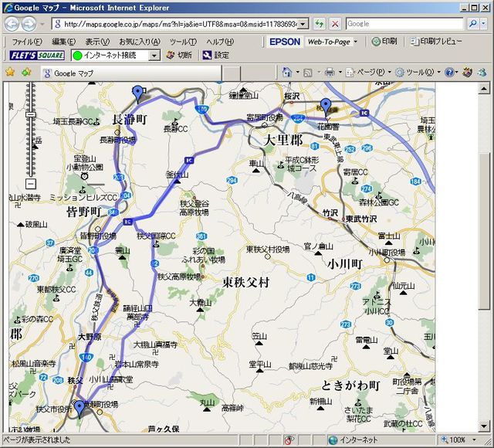This screenshot has height=448, width=494.
Task: Open the ツール(O) command bar dropdown
Action: [x=419, y=72]
